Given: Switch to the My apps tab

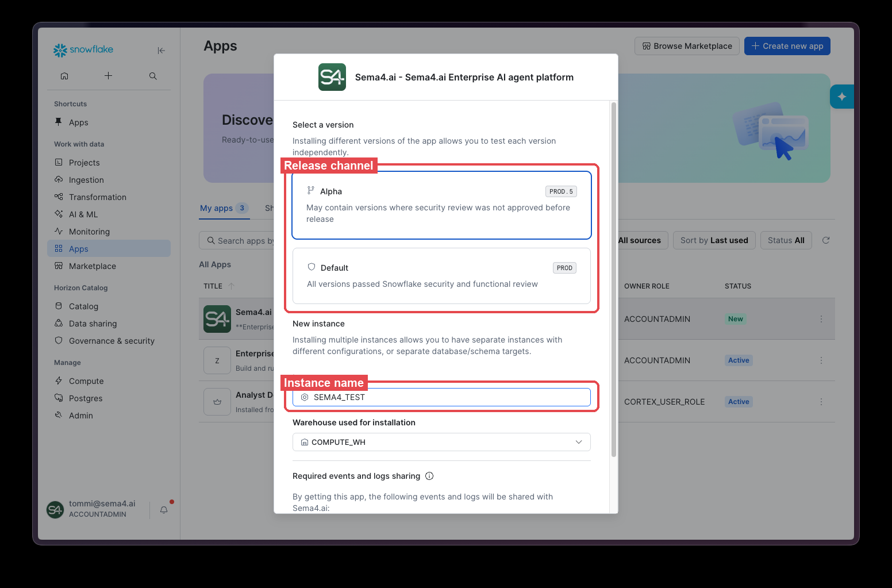Looking at the screenshot, I should pos(224,208).
